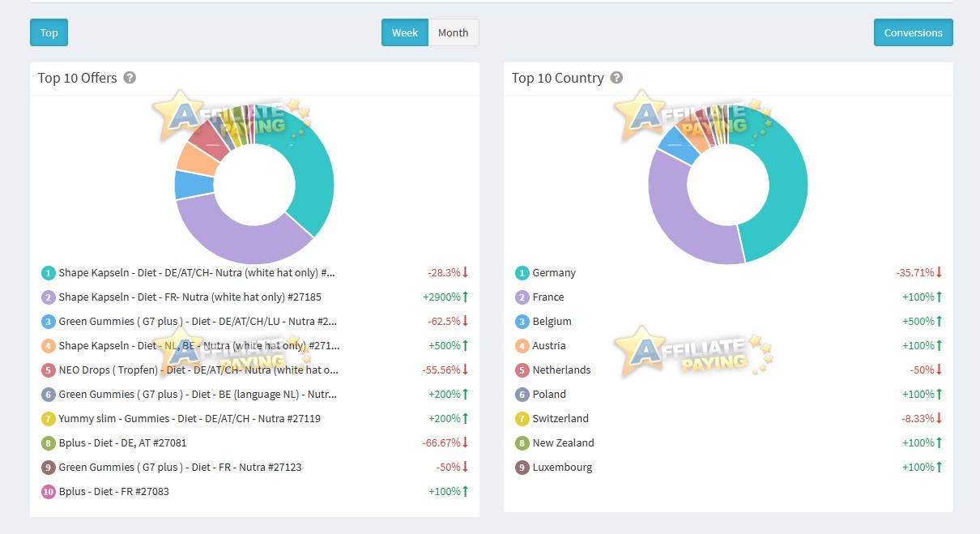Click the number 1 badge beside Germany
Screen dimensions: 980x534
[522, 273]
